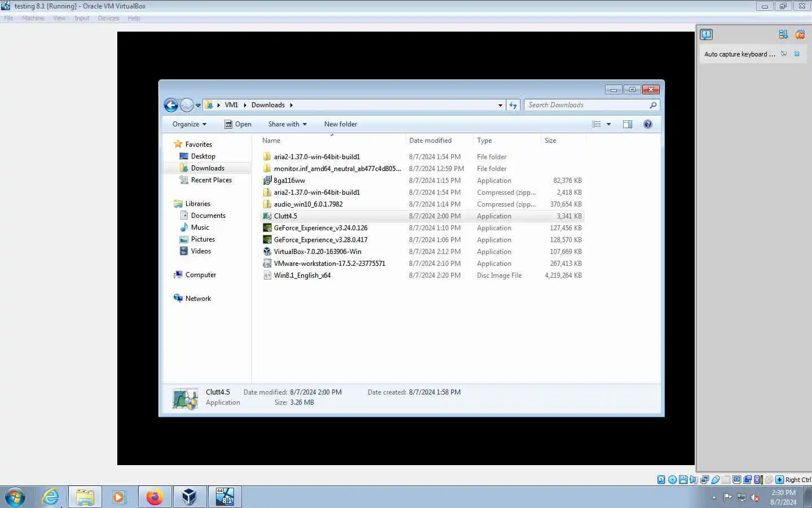Launch Internet Explorer from taskbar

pos(51,497)
